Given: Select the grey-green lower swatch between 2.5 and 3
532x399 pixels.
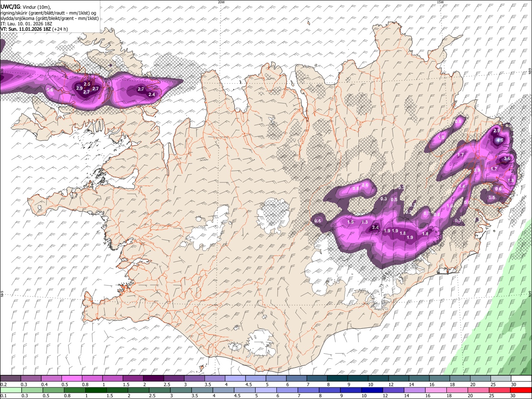Looking at the screenshot, I should pyautogui.click(x=160, y=390).
